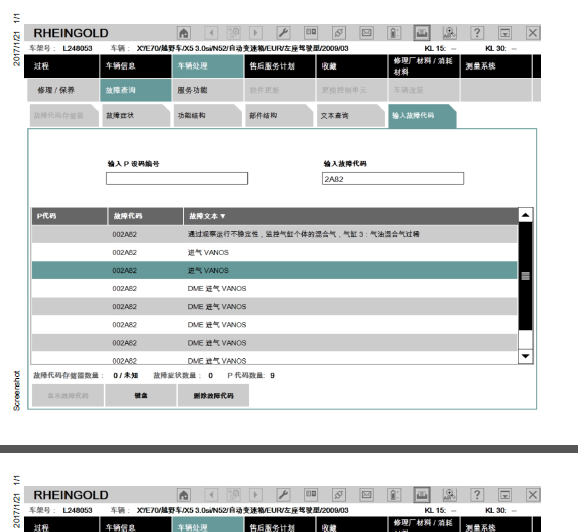Open the envelope message icon in upper toolbar
Image resolution: width=578 pixels, height=532 pixels.
(x=366, y=33)
